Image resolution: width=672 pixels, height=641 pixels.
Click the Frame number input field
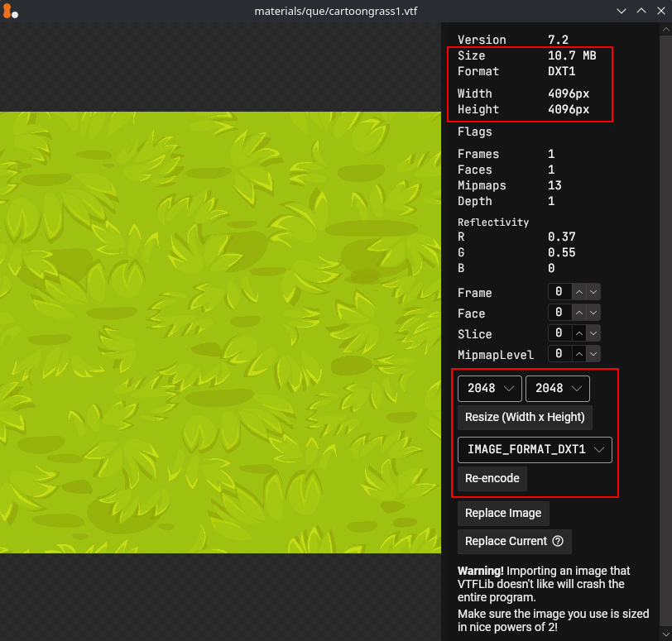coord(560,291)
